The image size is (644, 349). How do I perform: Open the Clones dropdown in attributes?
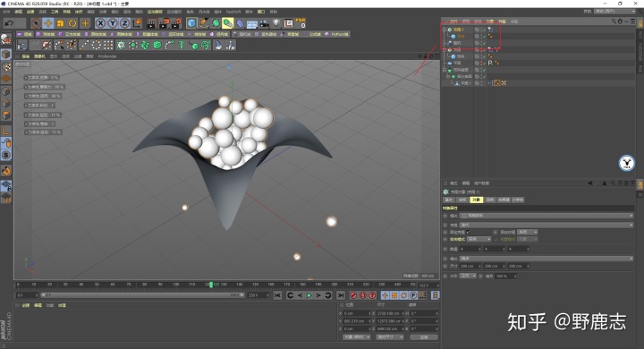pyautogui.click(x=547, y=226)
